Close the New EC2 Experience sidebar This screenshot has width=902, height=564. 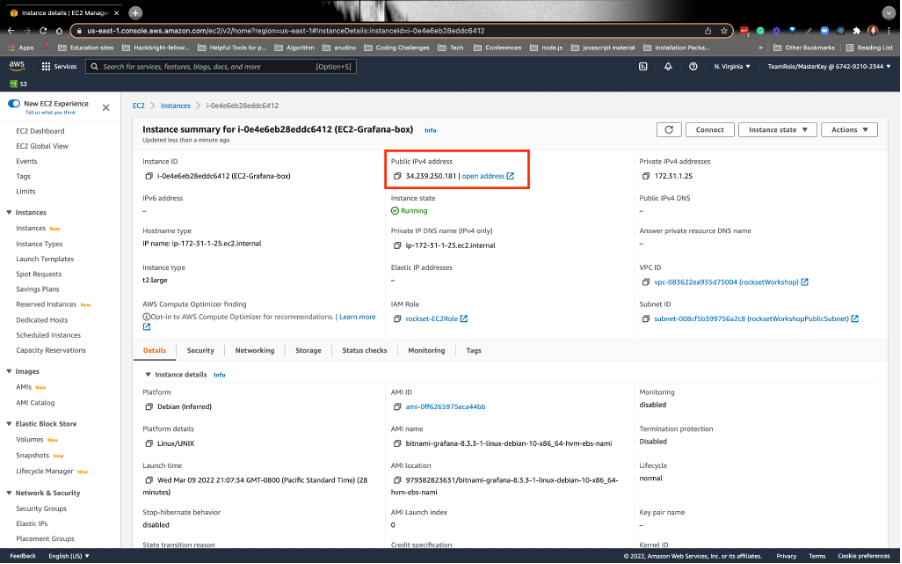pos(106,108)
